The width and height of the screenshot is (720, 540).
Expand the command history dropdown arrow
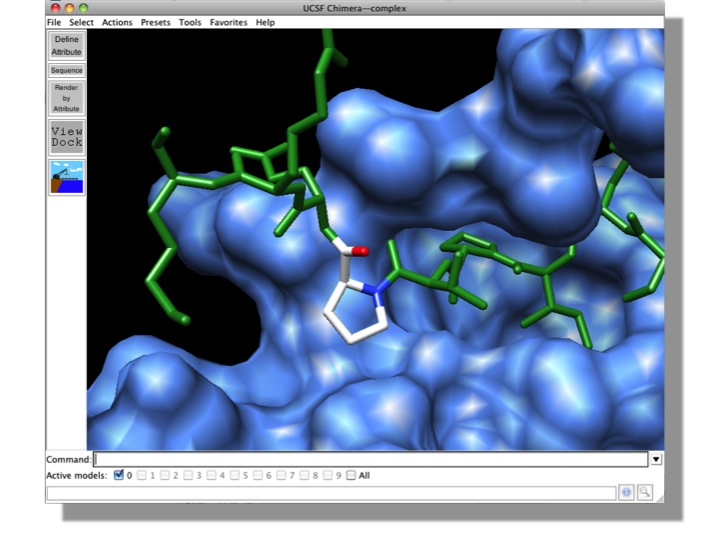point(656,459)
